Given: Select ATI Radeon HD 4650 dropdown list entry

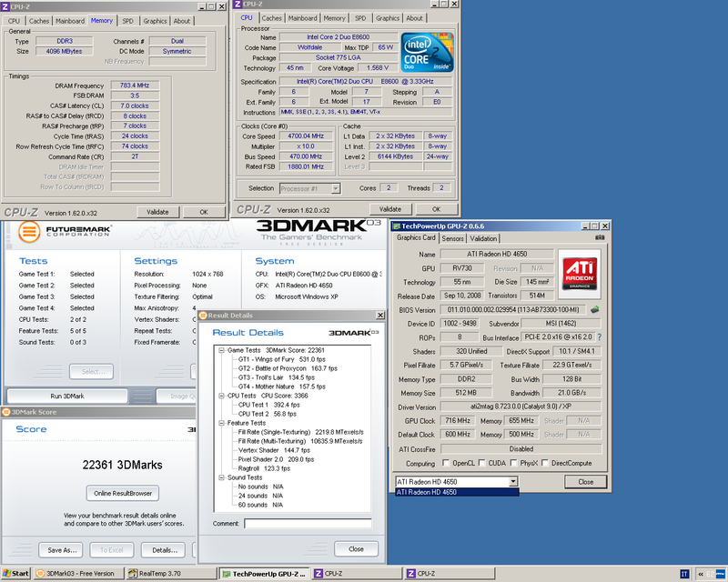Looking at the screenshot, I should coord(457,492).
